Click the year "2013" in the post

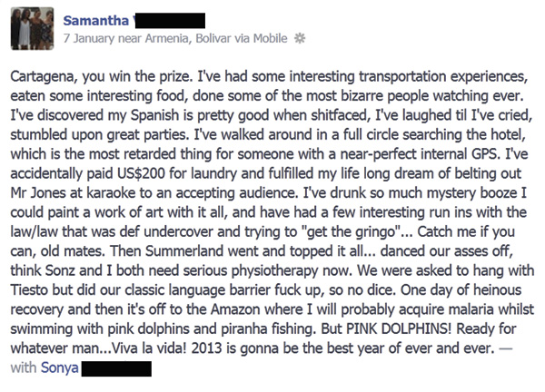point(207,348)
